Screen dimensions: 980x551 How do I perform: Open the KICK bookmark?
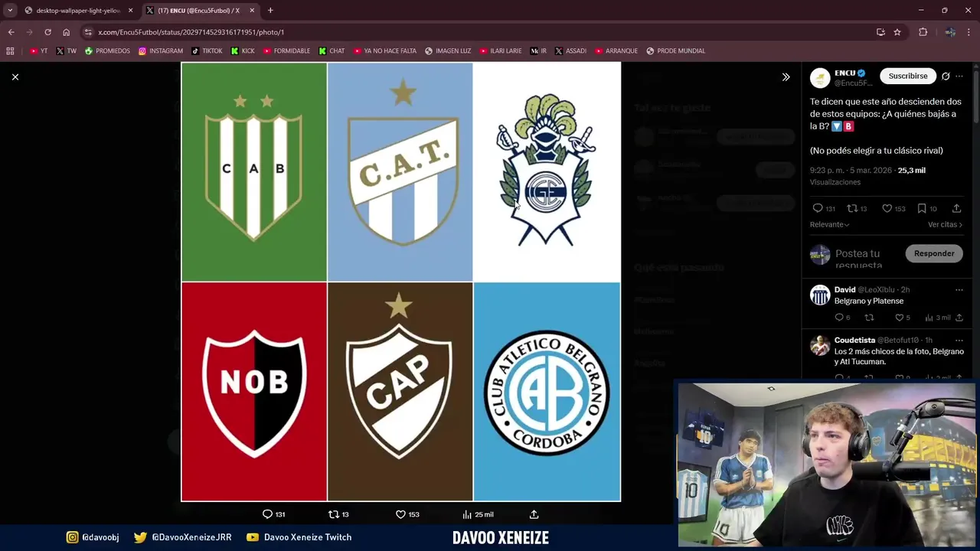243,51
